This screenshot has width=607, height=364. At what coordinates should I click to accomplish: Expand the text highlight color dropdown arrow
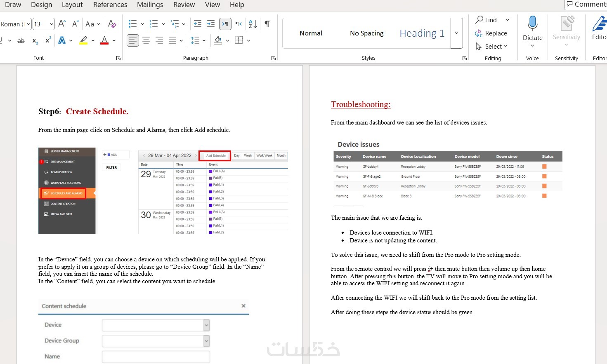pyautogui.click(x=93, y=40)
